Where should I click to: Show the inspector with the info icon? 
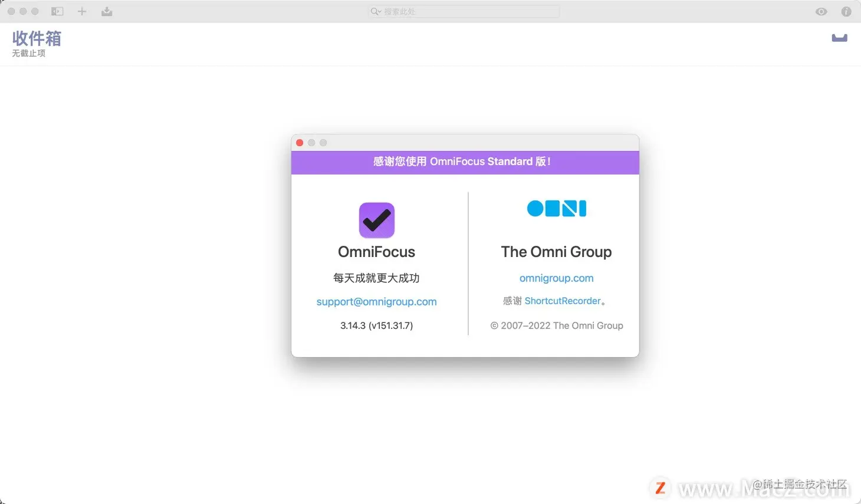click(846, 11)
